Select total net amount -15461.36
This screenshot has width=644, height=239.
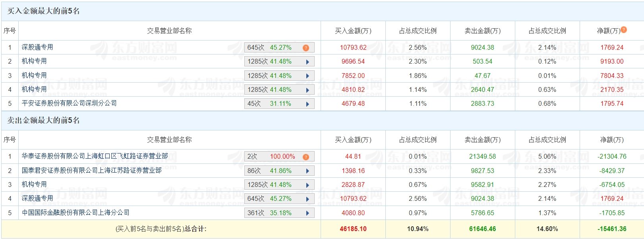click(612, 229)
